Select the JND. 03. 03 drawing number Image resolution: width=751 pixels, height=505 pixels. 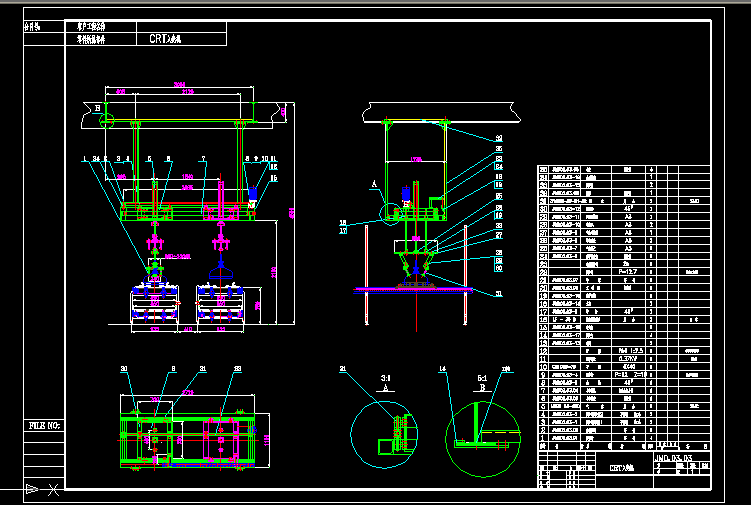point(680,458)
